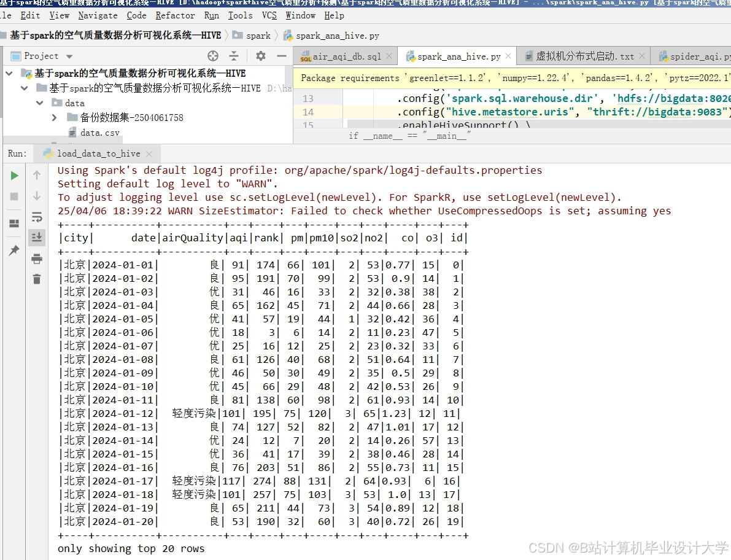The width and height of the screenshot is (731, 560).
Task: Open the Window menu
Action: coord(301,15)
